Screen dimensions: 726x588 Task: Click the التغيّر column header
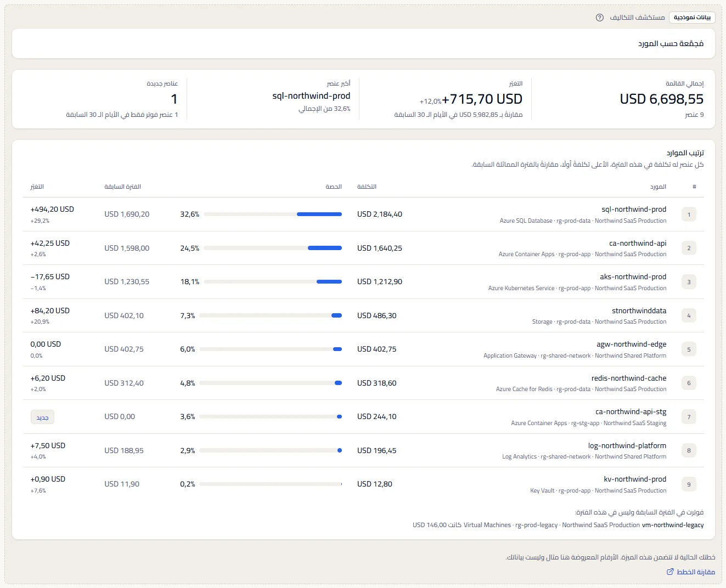coord(37,186)
